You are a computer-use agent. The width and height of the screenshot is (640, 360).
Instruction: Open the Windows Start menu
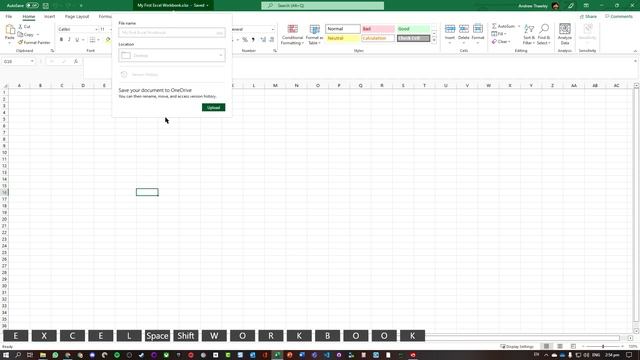6,355
